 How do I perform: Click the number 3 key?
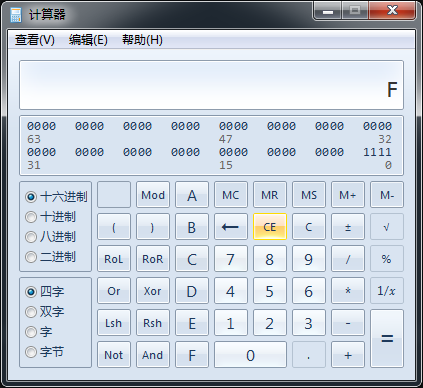[309, 323]
